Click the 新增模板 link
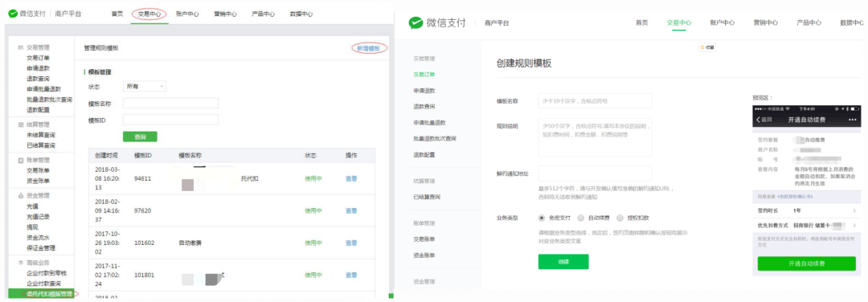 (368, 48)
